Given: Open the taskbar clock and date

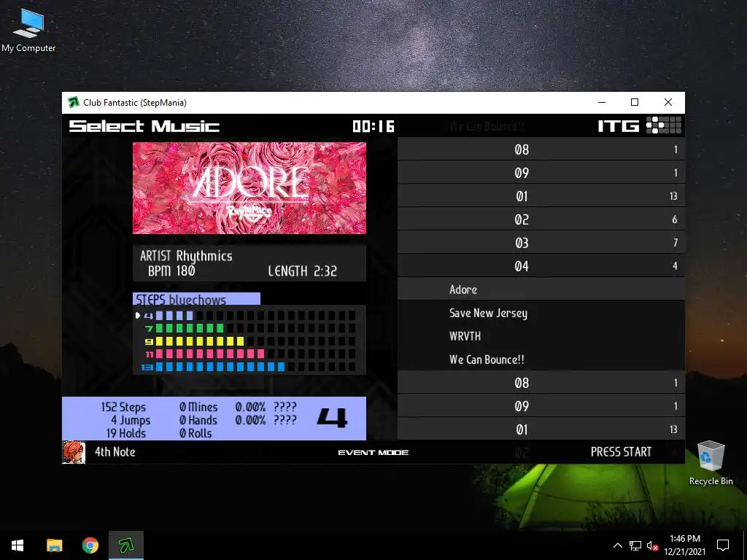Looking at the screenshot, I should [684, 545].
